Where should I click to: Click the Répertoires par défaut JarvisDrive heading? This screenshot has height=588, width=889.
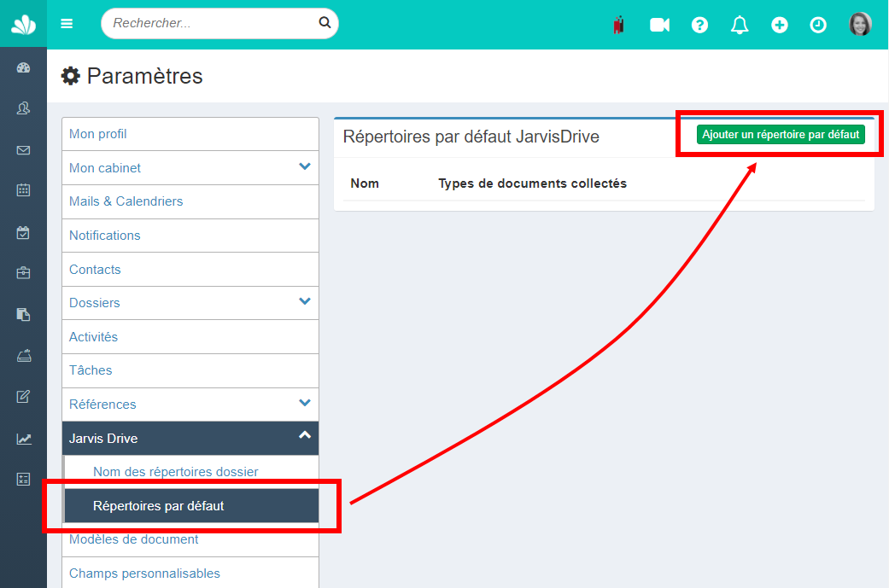[x=471, y=137]
